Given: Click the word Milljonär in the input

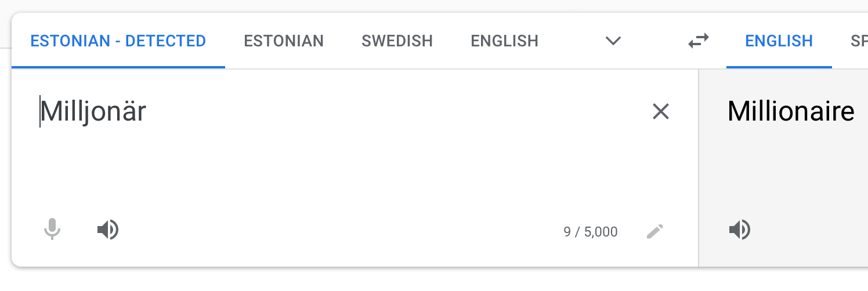Looking at the screenshot, I should coord(93,111).
